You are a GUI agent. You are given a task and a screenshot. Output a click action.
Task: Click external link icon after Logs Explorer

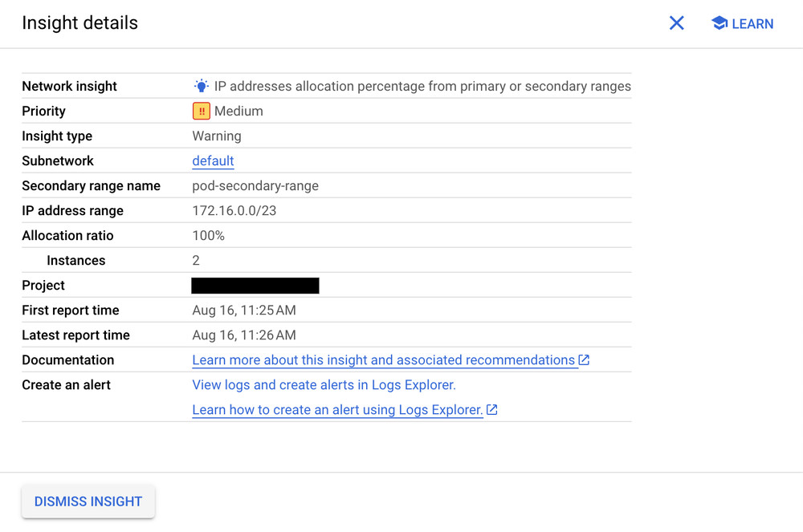pos(492,410)
